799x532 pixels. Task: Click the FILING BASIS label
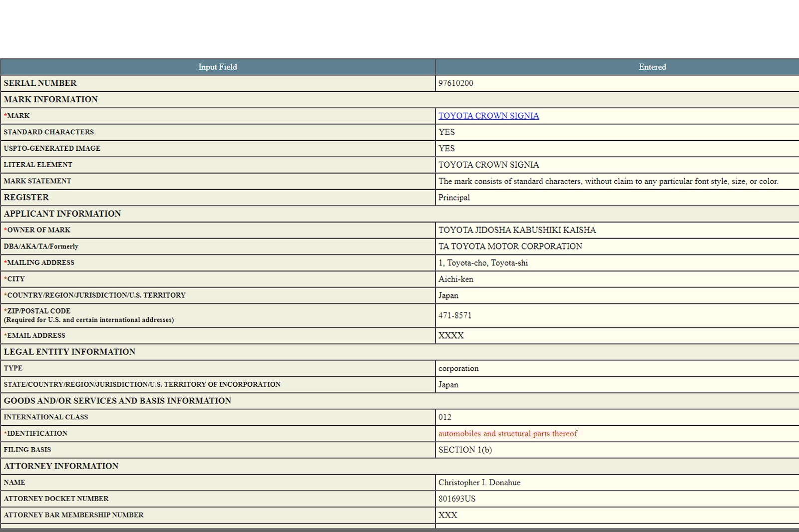[27, 450]
